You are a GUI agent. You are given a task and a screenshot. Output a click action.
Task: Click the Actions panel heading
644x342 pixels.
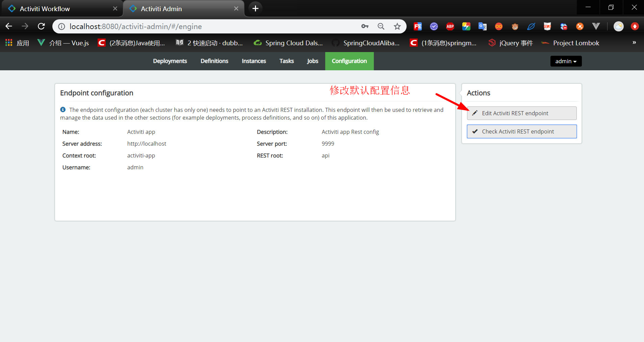click(x=479, y=93)
